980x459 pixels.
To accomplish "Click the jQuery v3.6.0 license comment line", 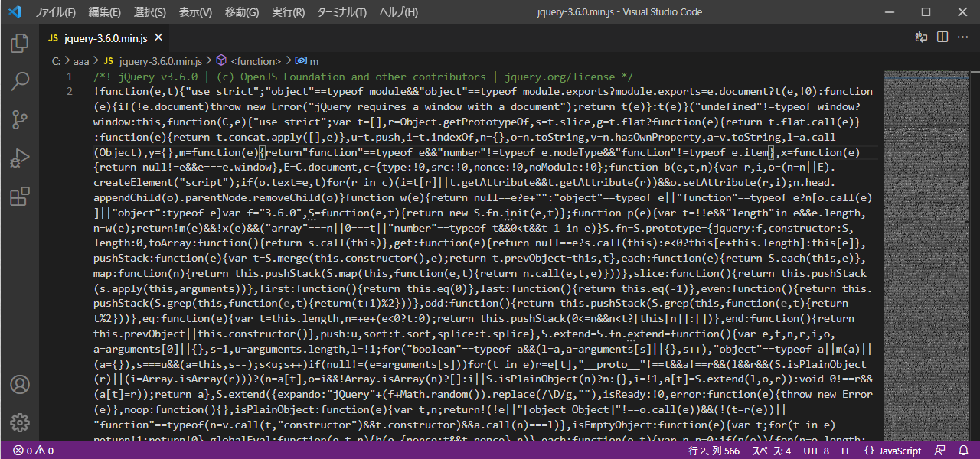I will tap(363, 76).
